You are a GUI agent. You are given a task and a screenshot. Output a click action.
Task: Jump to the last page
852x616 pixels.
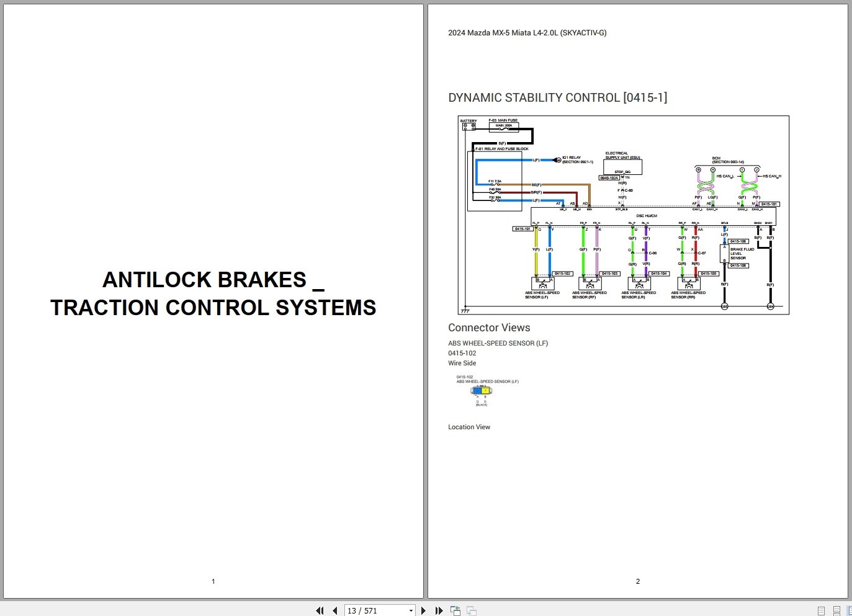(x=439, y=610)
